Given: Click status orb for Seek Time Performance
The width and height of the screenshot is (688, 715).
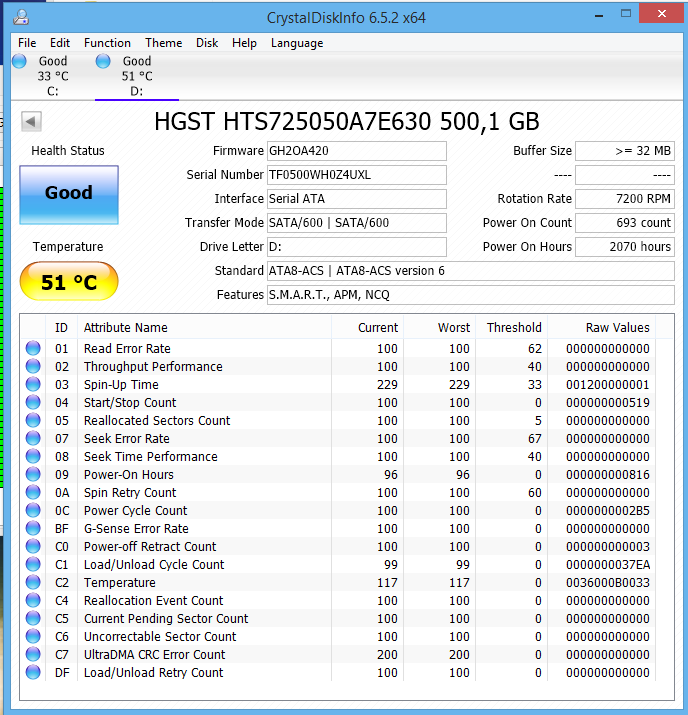Looking at the screenshot, I should (x=33, y=456).
